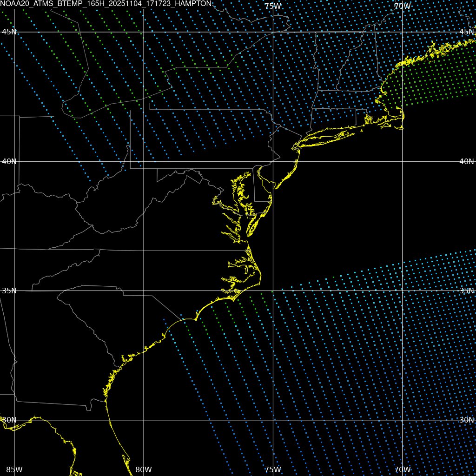
Task: Click the 85W label at bottom edge
Action: coord(14,469)
